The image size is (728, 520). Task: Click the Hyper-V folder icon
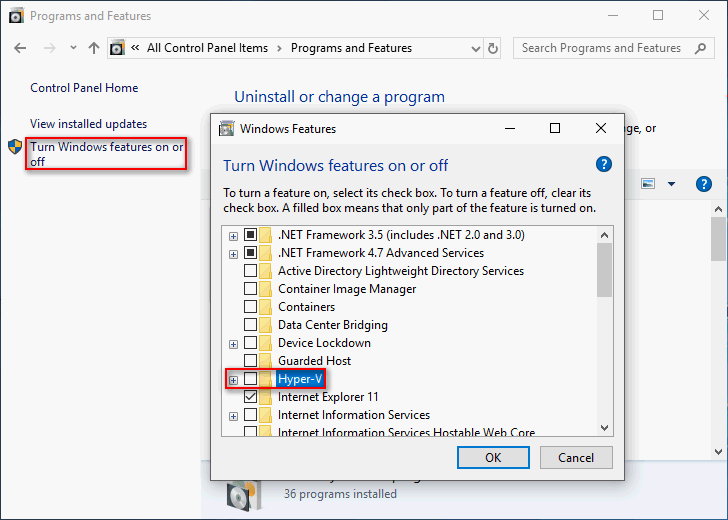[265, 379]
